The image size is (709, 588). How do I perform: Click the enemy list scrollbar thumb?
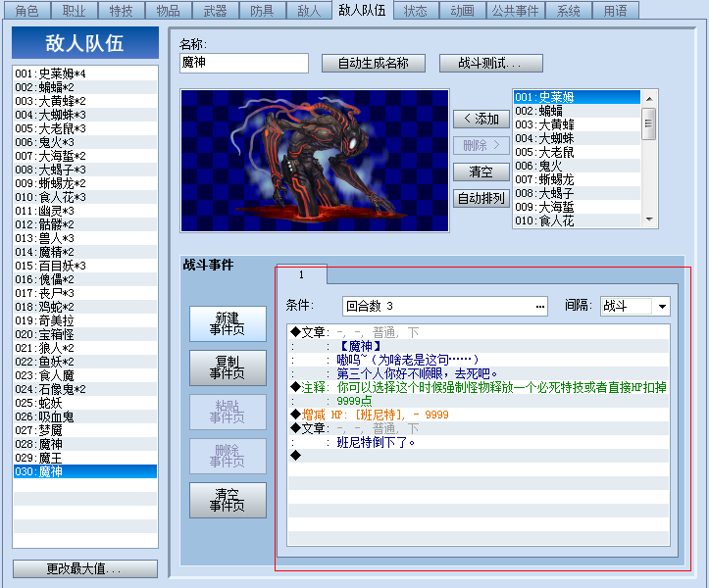649,123
